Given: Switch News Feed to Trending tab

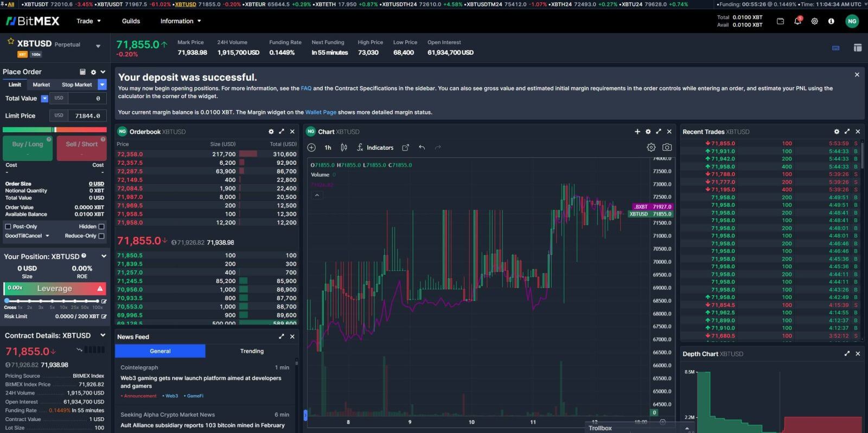Looking at the screenshot, I should pyautogui.click(x=252, y=351).
